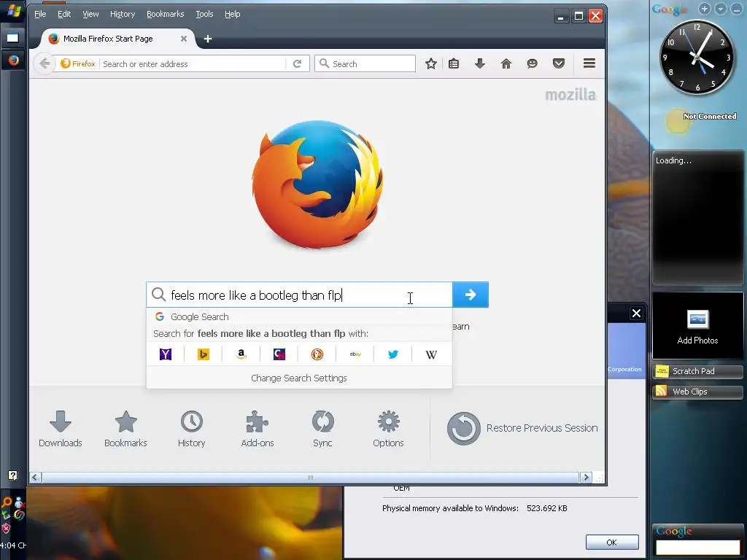Open the Downloads arrow in toolbar

coord(480,63)
